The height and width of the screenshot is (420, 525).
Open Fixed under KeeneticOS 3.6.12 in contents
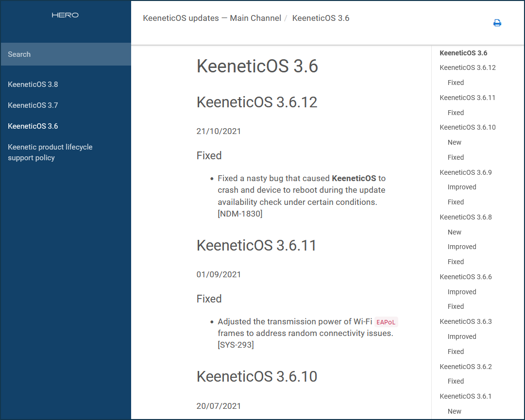pyautogui.click(x=456, y=83)
